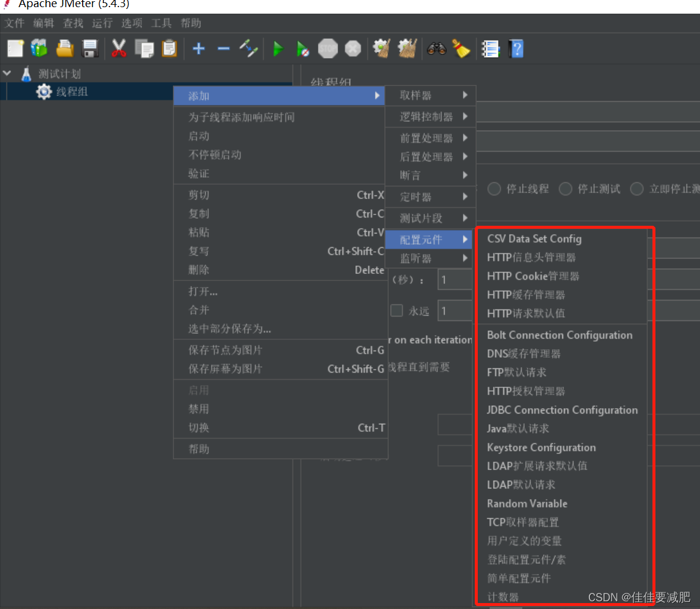This screenshot has height=609, width=700.
Task: Choose CSV Data Set Config
Action: click(561, 239)
